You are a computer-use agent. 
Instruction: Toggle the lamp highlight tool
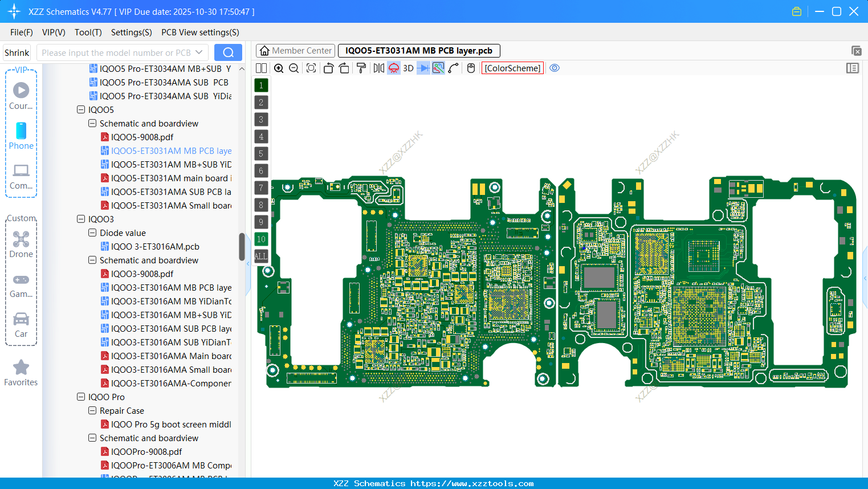click(393, 68)
